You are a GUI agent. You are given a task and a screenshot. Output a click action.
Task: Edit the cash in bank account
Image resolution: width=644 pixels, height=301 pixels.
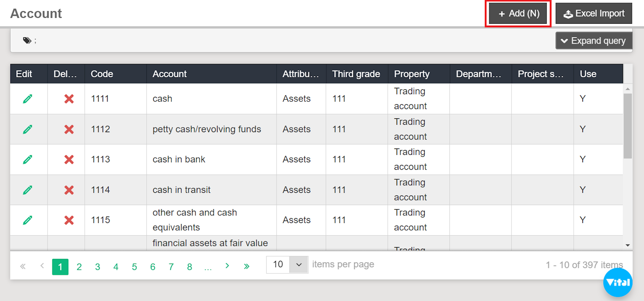point(27,159)
